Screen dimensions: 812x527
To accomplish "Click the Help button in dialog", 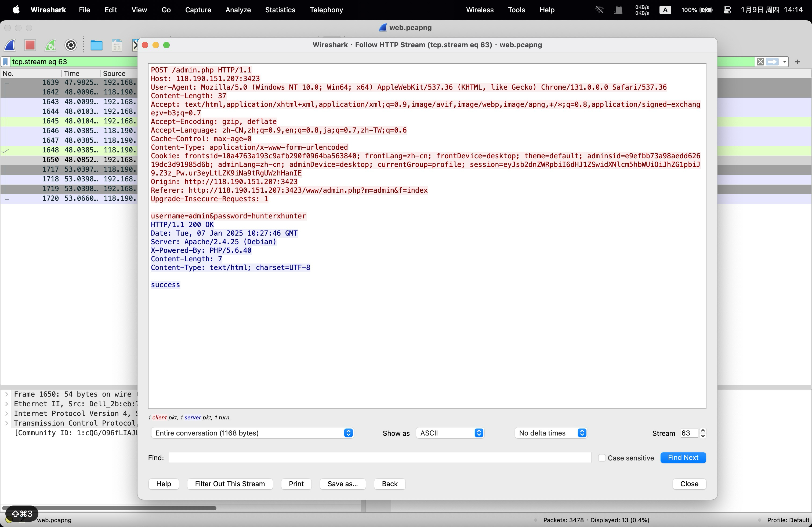I will point(164,484).
